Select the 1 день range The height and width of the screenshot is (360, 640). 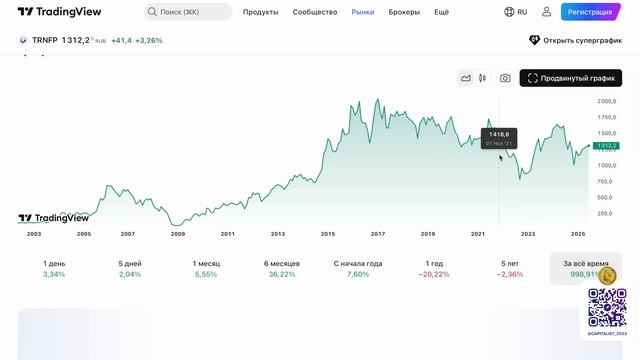point(54,269)
